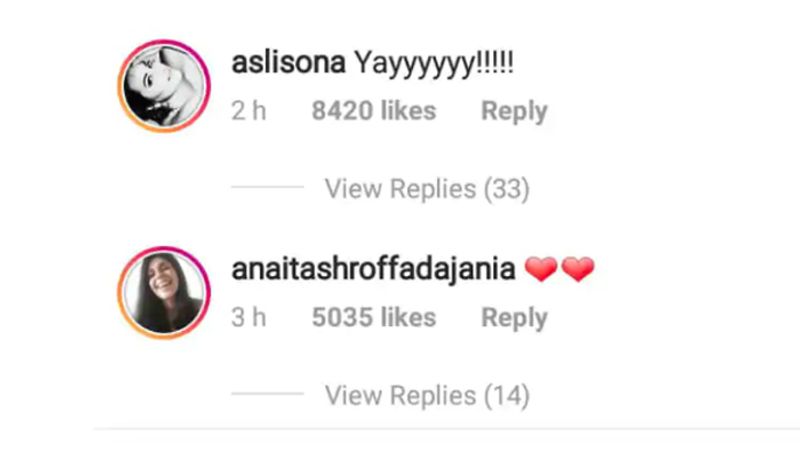800x457 pixels.
Task: Expand View Replies (33)
Action: pyautogui.click(x=427, y=189)
